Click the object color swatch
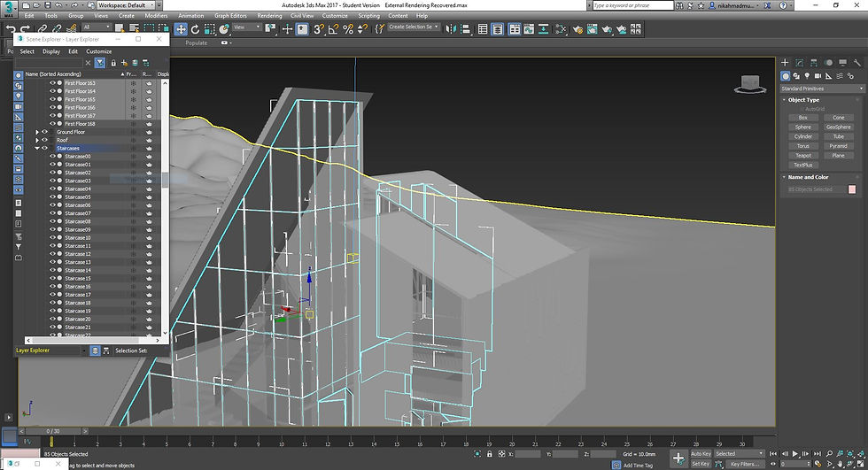The image size is (868, 470). click(852, 189)
